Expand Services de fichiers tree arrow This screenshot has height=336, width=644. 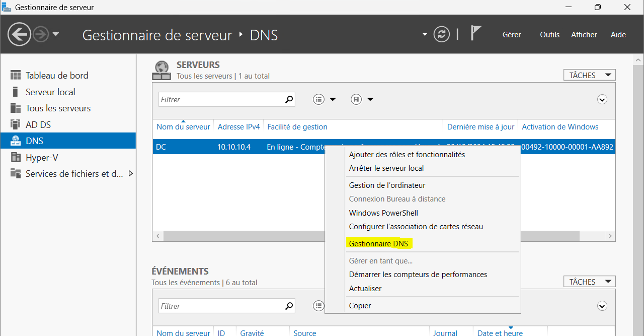click(x=131, y=174)
